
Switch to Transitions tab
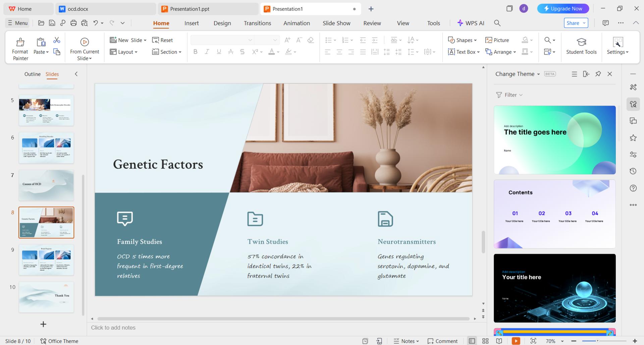tap(257, 23)
